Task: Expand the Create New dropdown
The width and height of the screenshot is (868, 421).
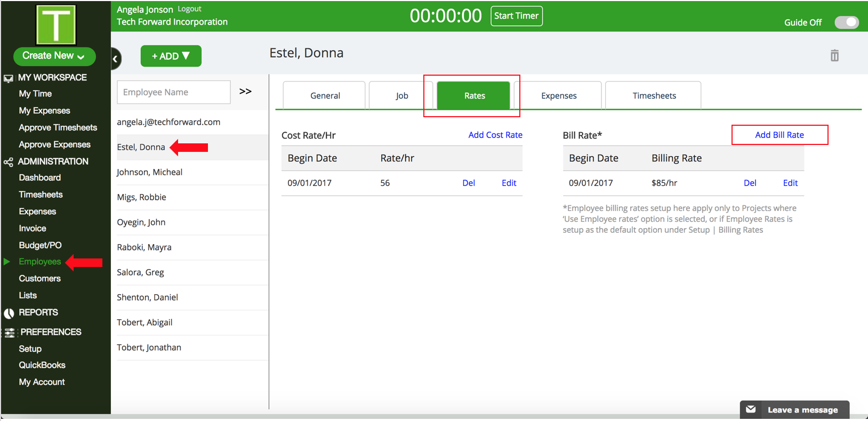Action: tap(54, 56)
